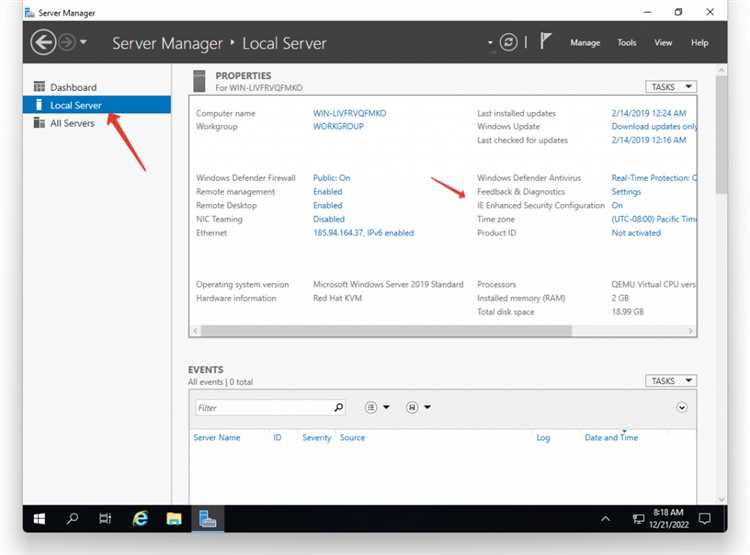750x555 pixels.
Task: Click the main vertical scrollbar thumb
Action: click(x=721, y=135)
